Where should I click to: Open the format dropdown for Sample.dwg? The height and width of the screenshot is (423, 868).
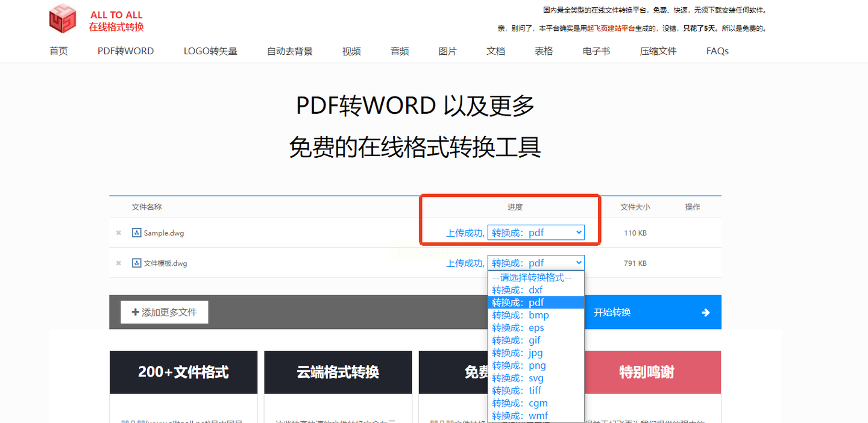[x=536, y=233]
